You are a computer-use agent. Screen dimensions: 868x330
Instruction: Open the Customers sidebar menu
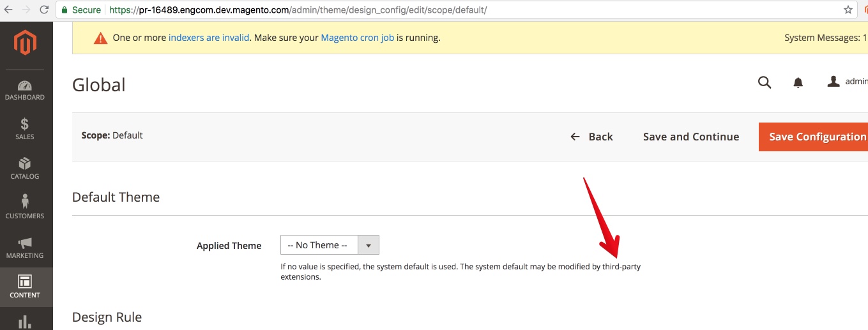(25, 208)
